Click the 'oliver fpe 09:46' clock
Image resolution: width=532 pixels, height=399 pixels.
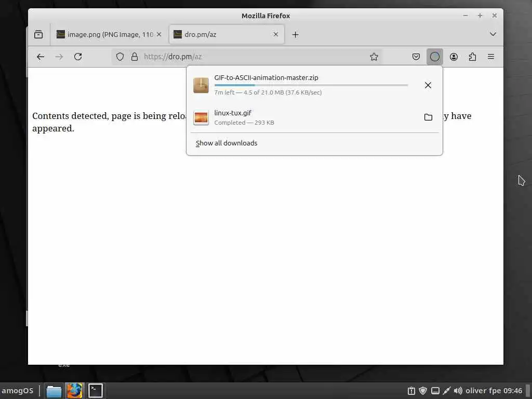click(494, 391)
